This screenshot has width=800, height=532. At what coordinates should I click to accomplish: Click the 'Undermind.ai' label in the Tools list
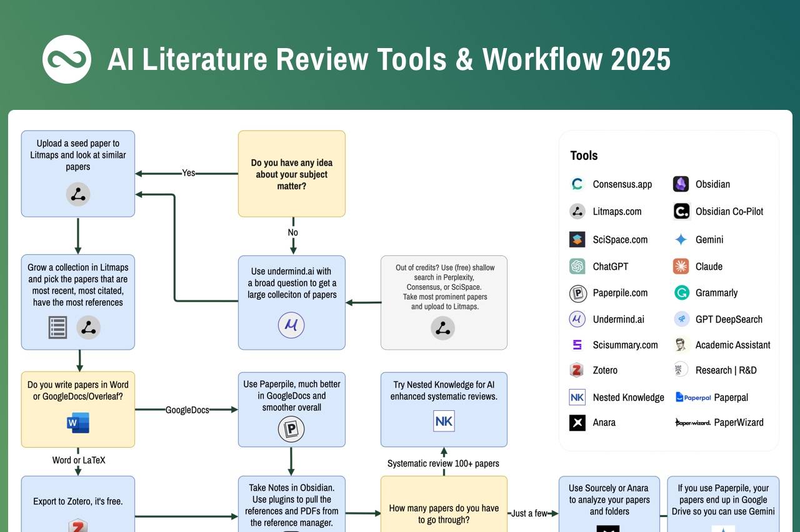[x=619, y=319]
